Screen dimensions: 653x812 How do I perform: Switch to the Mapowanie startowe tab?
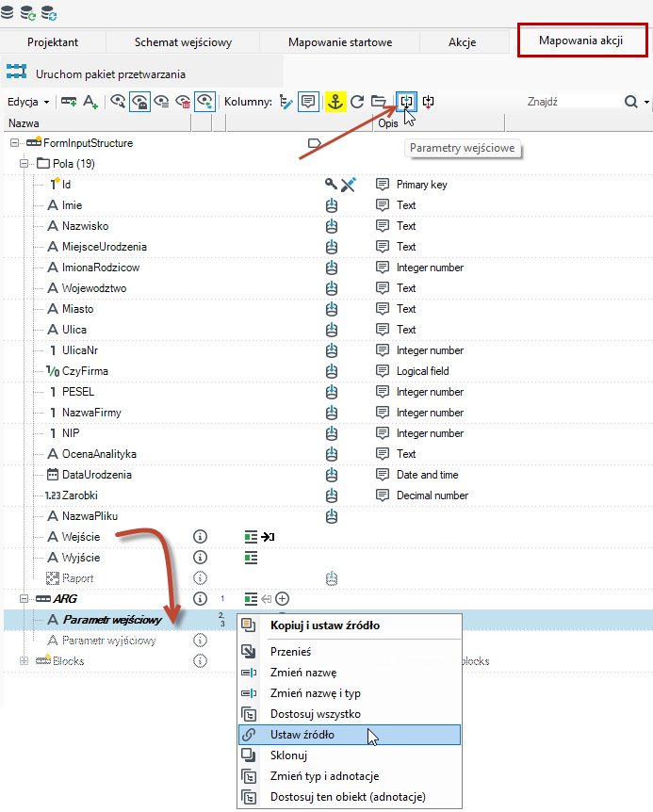coord(340,42)
